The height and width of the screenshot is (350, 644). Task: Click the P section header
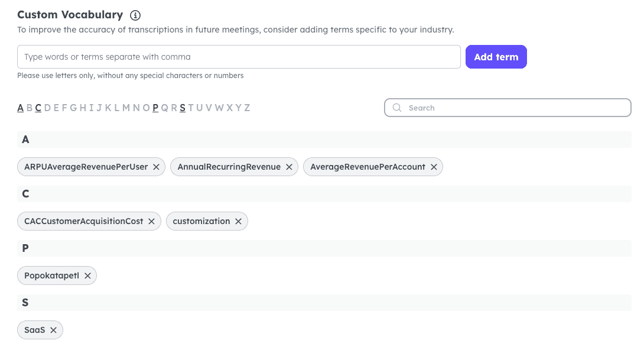point(324,248)
